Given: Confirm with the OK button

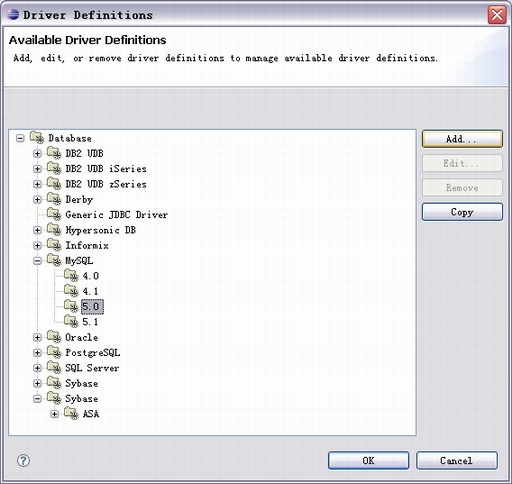Looking at the screenshot, I should [x=368, y=461].
